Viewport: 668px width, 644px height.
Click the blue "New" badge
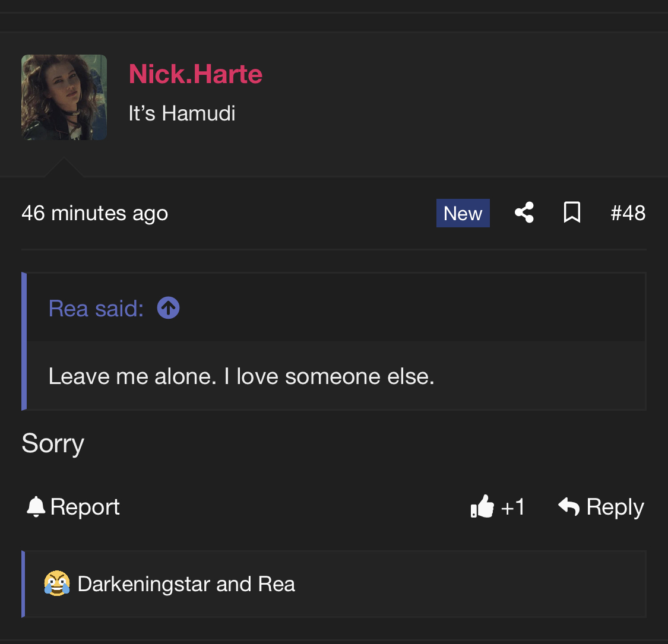click(463, 213)
